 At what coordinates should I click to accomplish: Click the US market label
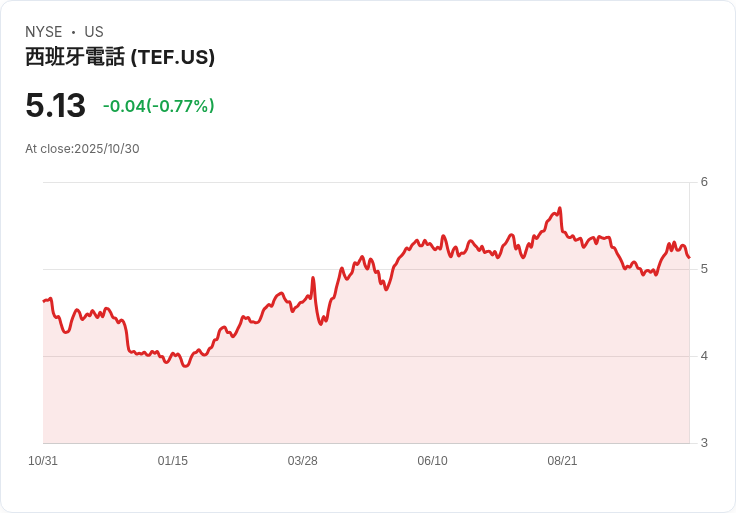(94, 32)
